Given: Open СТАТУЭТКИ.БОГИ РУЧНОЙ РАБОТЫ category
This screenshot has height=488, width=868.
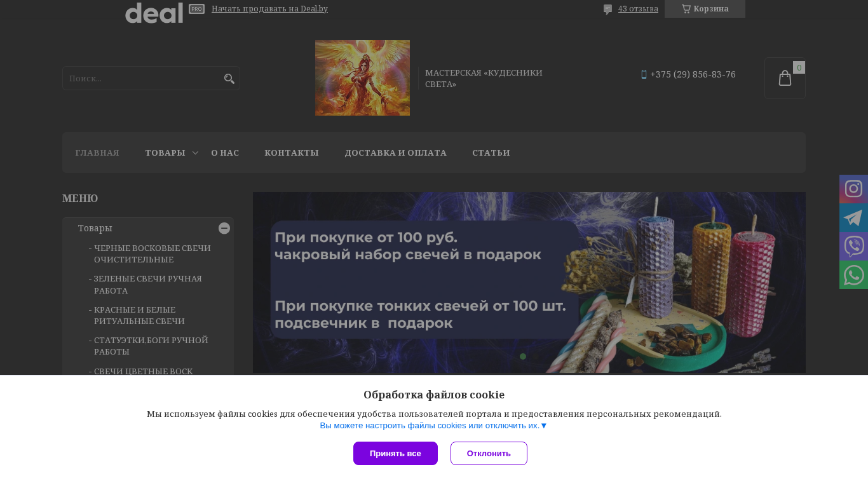Looking at the screenshot, I should tap(151, 346).
